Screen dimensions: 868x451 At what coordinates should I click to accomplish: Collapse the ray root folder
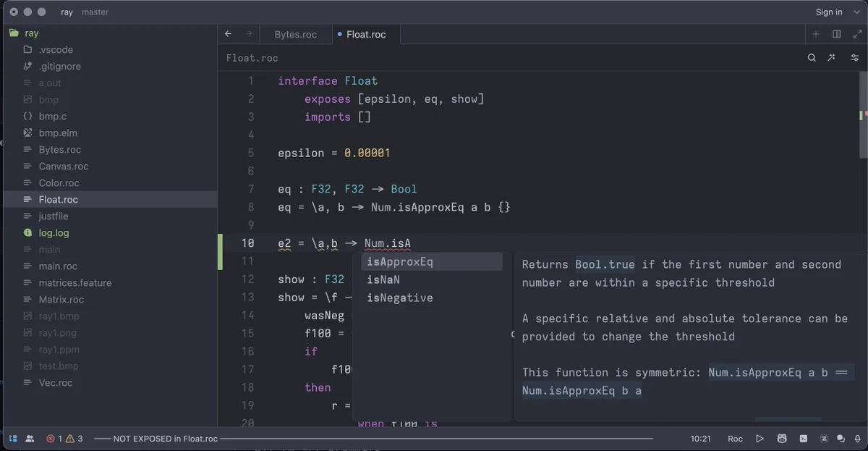14,33
